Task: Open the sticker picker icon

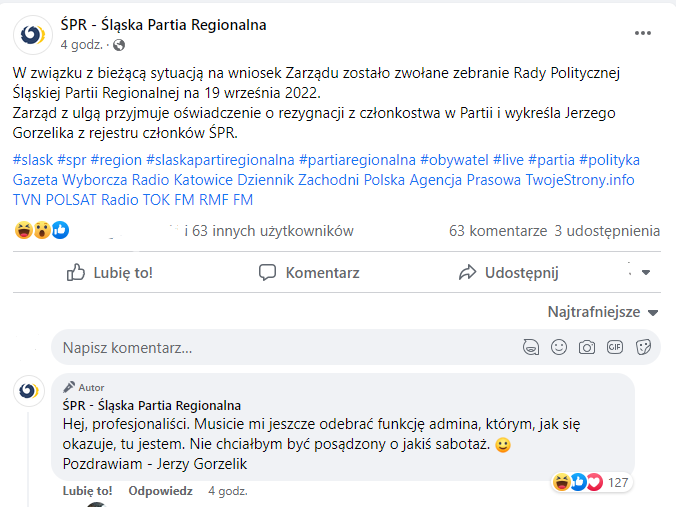Action: (x=643, y=348)
